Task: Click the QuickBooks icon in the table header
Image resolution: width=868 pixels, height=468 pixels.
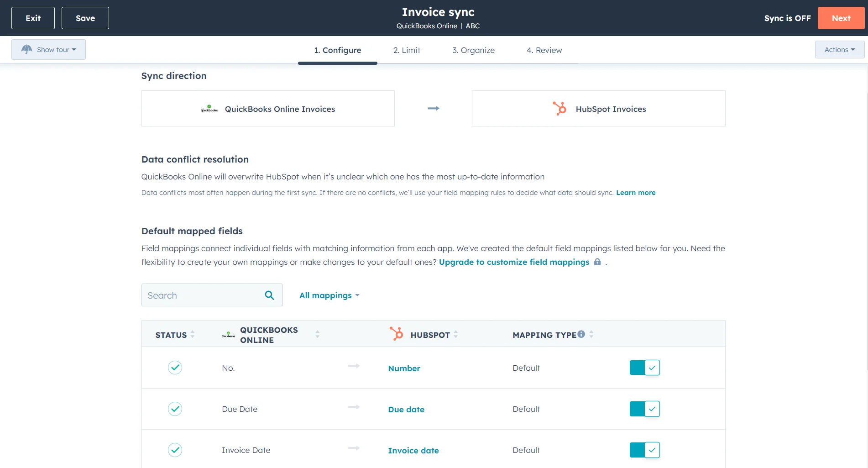Action: pos(229,335)
